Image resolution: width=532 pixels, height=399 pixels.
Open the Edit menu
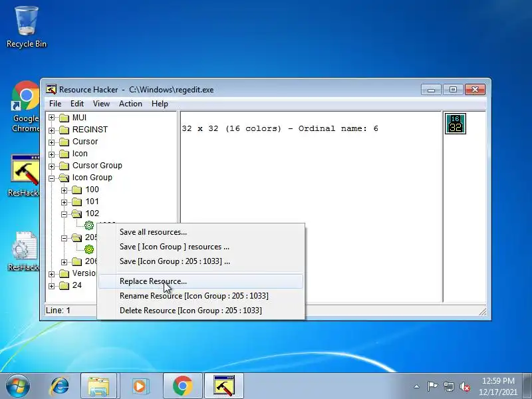click(77, 104)
